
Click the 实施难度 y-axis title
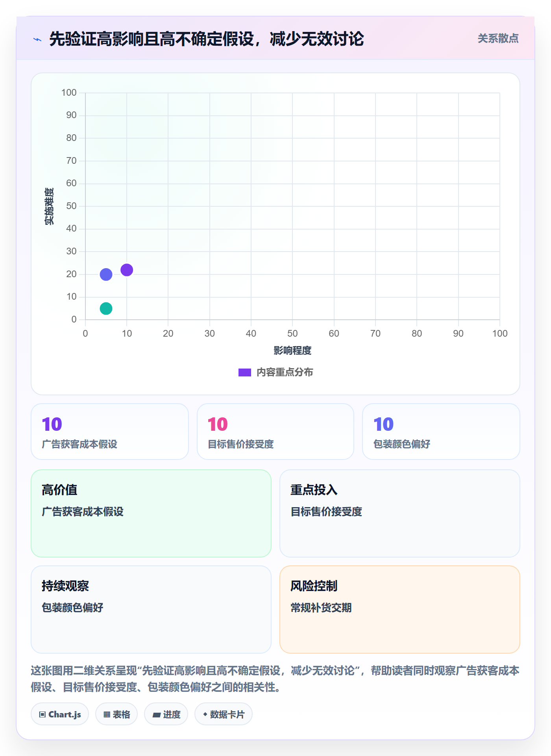click(x=49, y=206)
